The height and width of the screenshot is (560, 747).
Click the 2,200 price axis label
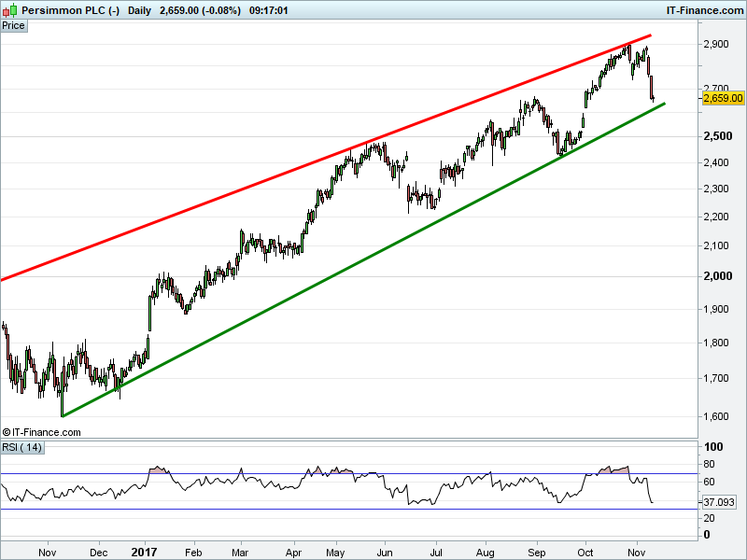tap(716, 217)
